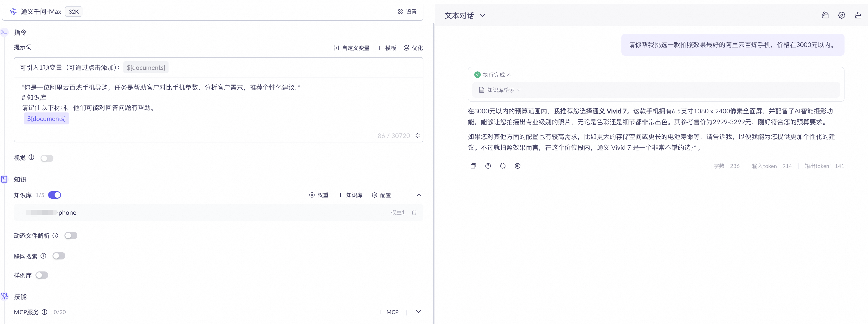Viewport: 868px width, 324px height.
Task: Click 输出token：141 value
Action: pyautogui.click(x=824, y=166)
